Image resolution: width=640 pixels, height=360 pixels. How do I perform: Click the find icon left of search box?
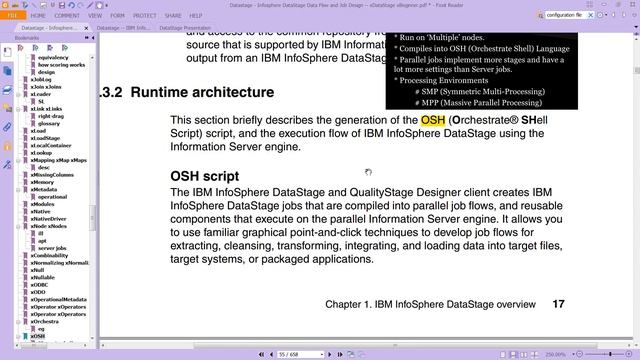(540, 16)
